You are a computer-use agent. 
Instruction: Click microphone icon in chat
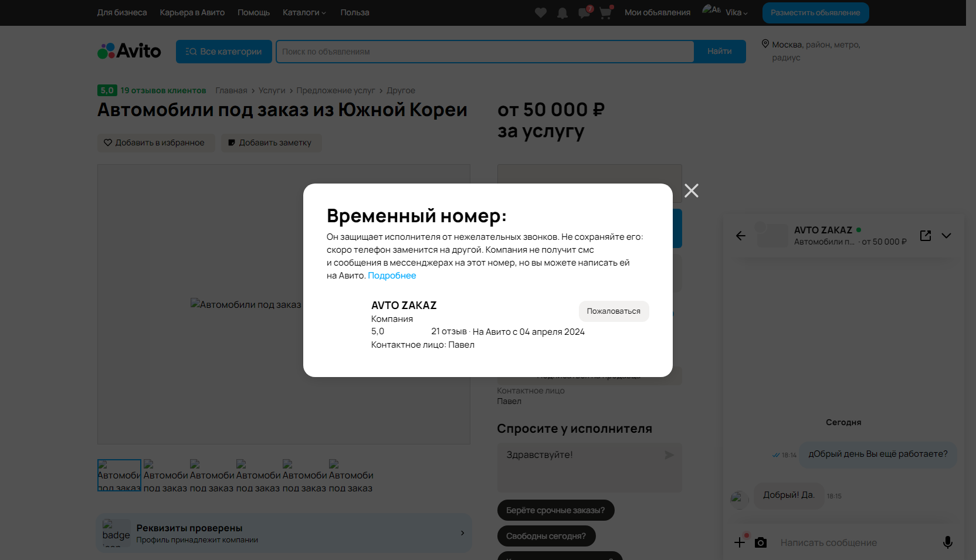tap(947, 542)
